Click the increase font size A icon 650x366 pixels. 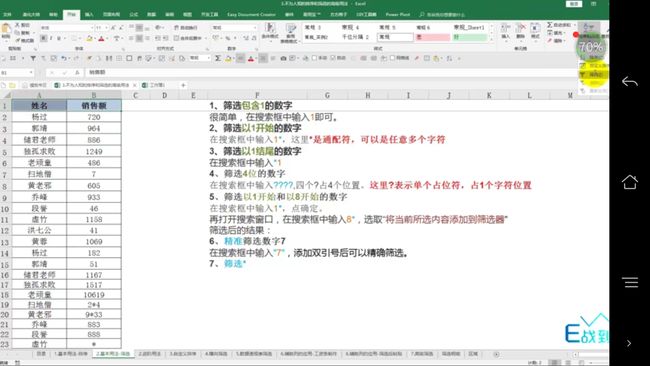(112, 28)
